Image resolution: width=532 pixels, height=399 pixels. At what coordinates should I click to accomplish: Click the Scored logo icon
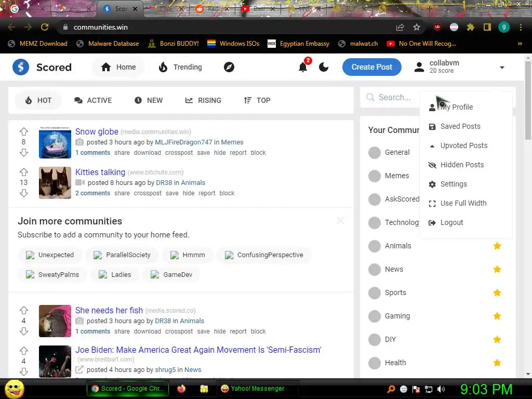click(x=21, y=67)
